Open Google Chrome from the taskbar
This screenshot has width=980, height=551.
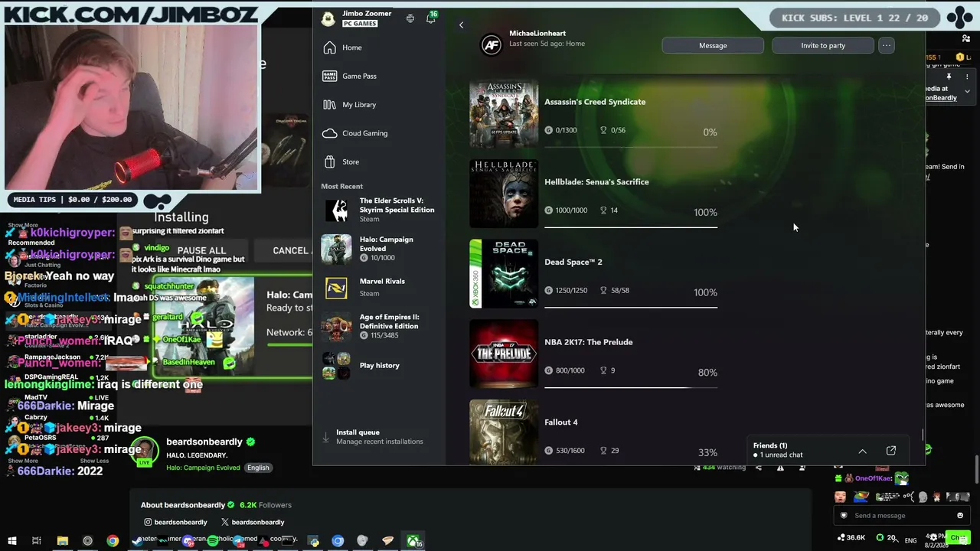pyautogui.click(x=113, y=541)
